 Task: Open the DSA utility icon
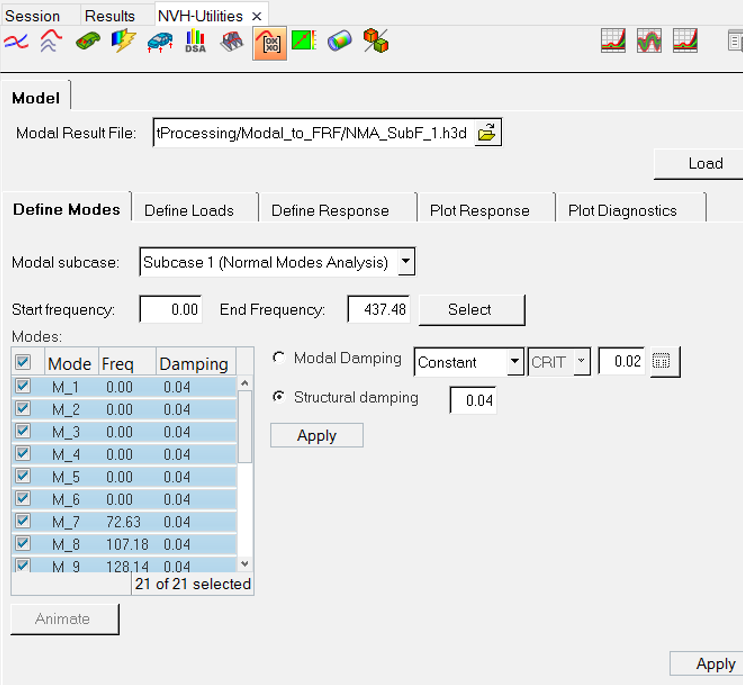196,41
